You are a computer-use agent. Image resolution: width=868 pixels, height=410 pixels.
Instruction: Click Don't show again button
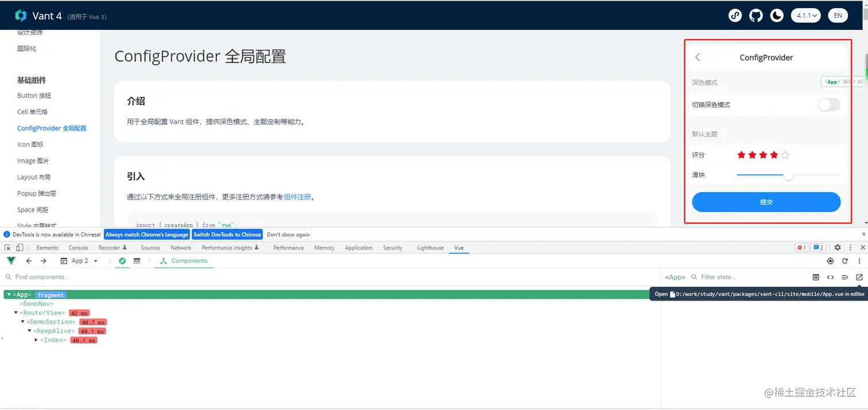pyautogui.click(x=288, y=234)
